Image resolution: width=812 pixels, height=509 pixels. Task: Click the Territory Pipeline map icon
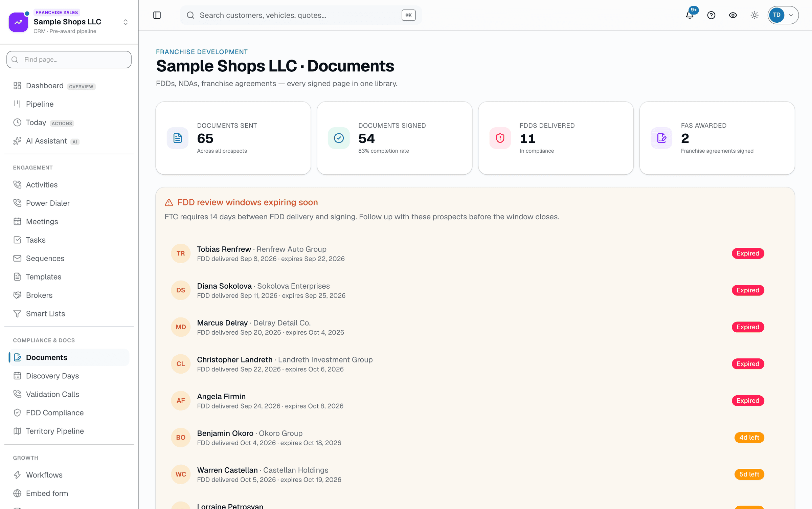pos(17,431)
